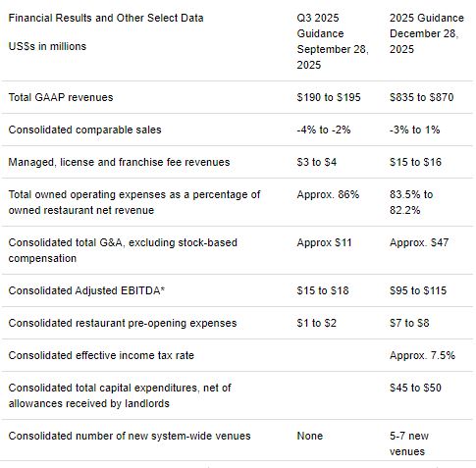
Task: Click the Approx. 86% operating expenses value
Action: [328, 194]
